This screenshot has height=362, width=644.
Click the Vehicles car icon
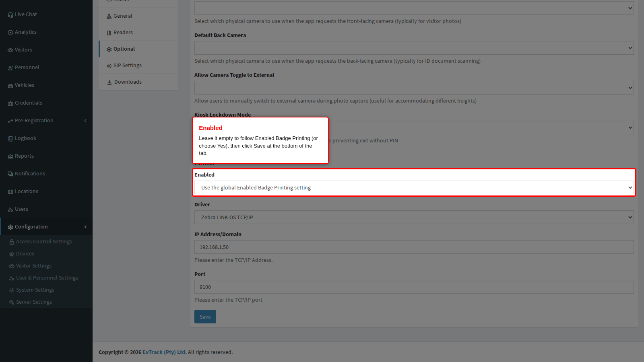tap(10, 86)
